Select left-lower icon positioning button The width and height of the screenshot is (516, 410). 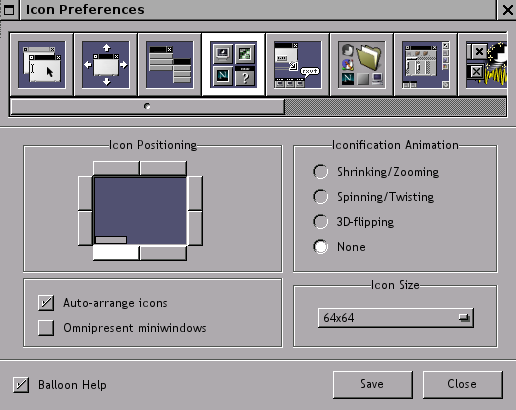[85, 228]
